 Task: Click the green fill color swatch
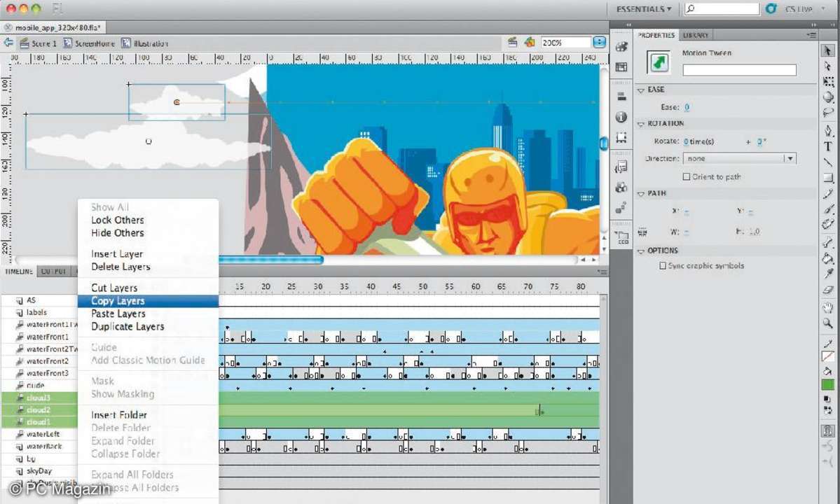(x=827, y=384)
